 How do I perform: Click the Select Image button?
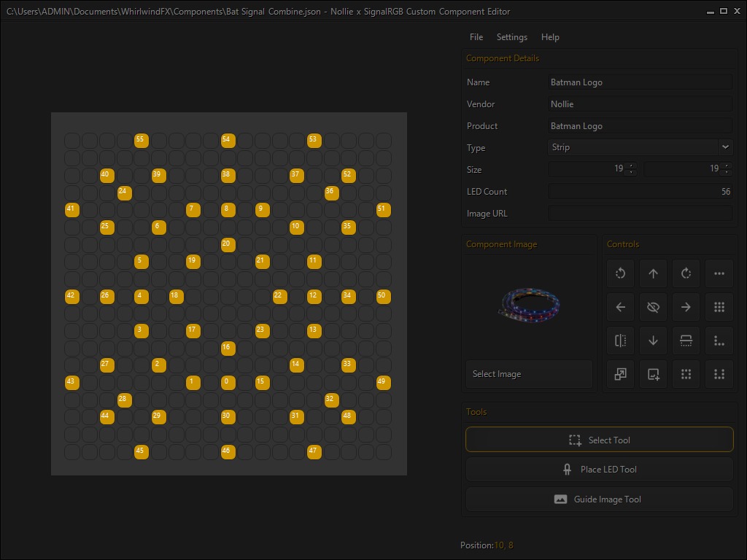[x=529, y=374]
